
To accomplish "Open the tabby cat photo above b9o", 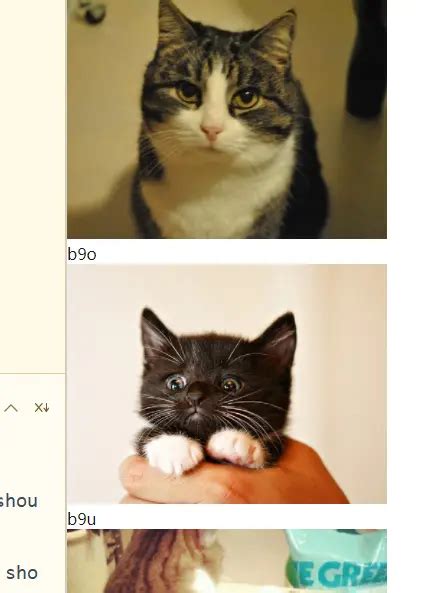I will pos(227,119).
